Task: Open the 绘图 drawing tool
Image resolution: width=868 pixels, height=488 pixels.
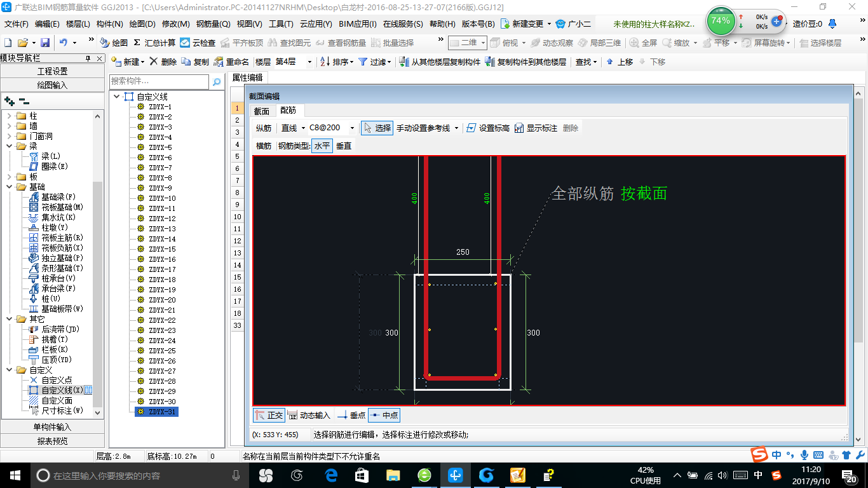Action: click(x=114, y=43)
